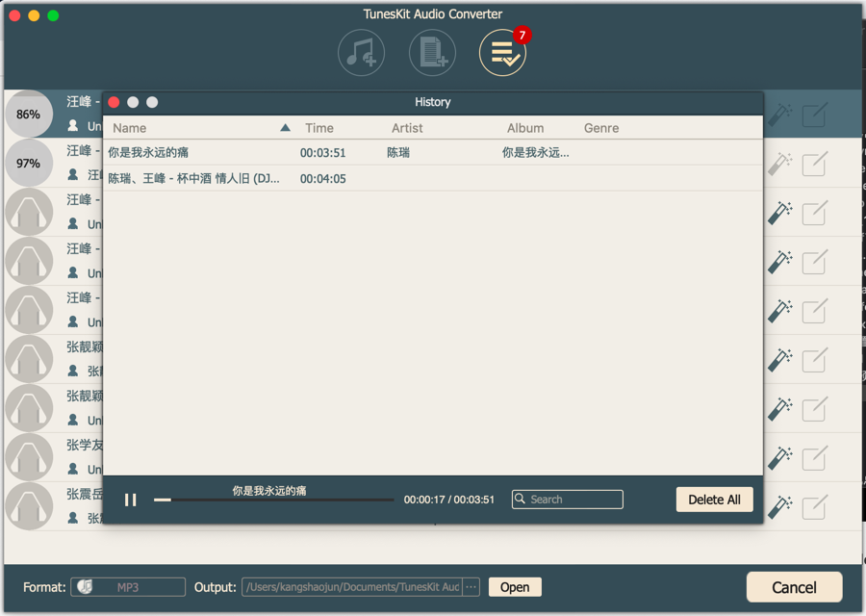
Task: Select the edit icon next to 张学友 track
Action: click(813, 456)
